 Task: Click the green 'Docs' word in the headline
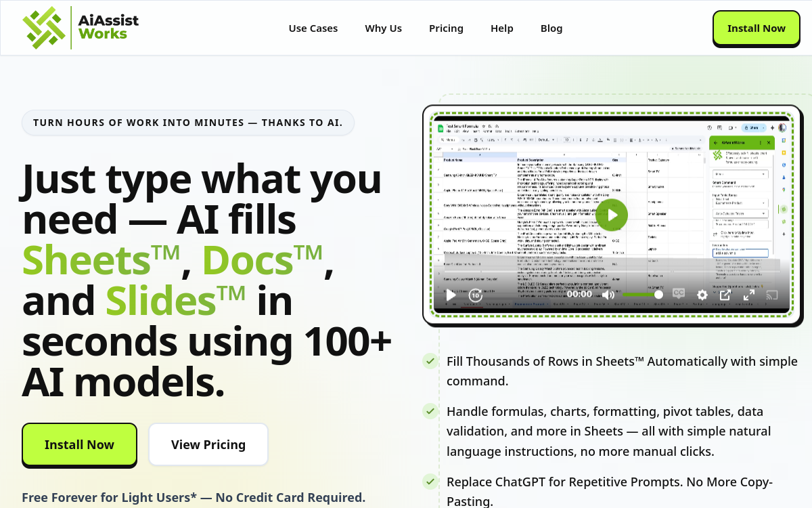pos(262,260)
